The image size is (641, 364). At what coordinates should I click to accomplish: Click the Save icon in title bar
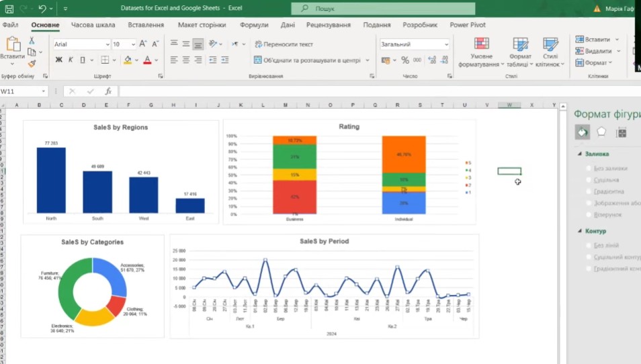8,9
